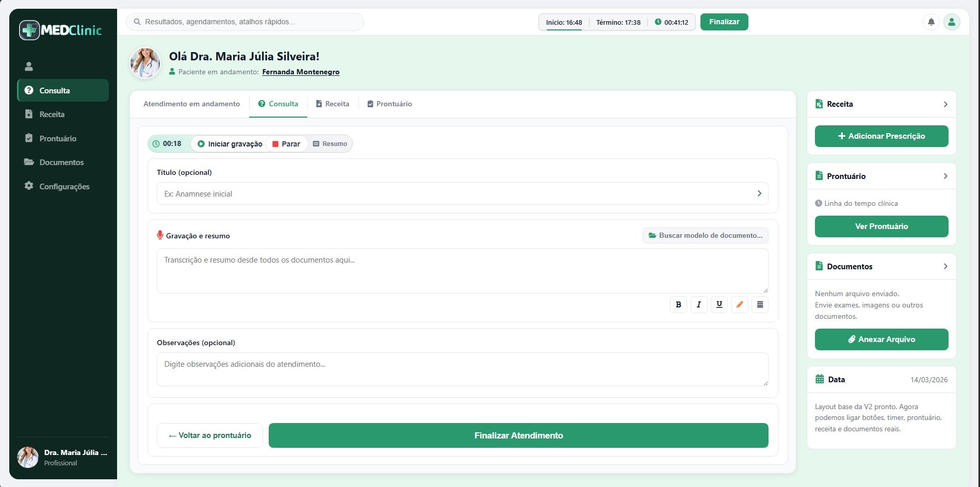The height and width of the screenshot is (487, 980).
Task: Switch to the Receita tab
Action: click(x=333, y=104)
